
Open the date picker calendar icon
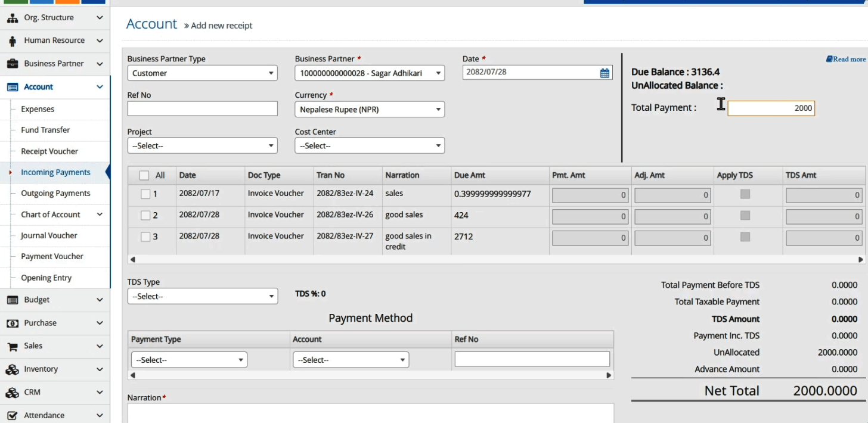604,73
